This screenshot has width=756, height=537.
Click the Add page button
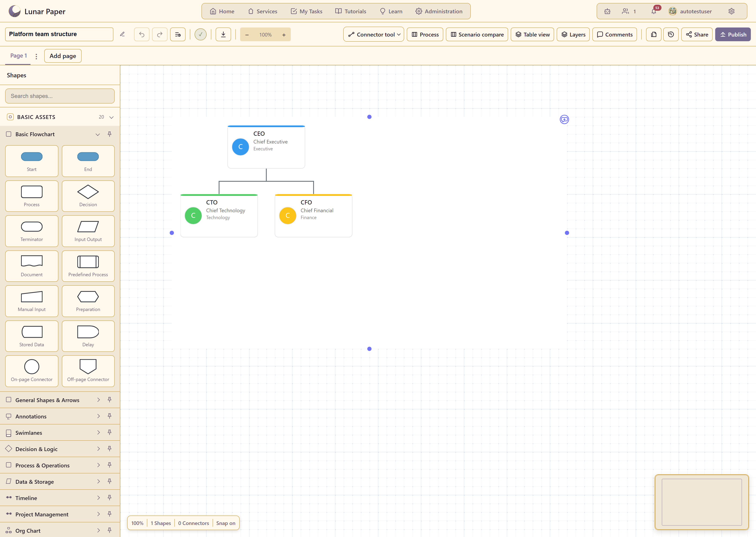coord(63,56)
